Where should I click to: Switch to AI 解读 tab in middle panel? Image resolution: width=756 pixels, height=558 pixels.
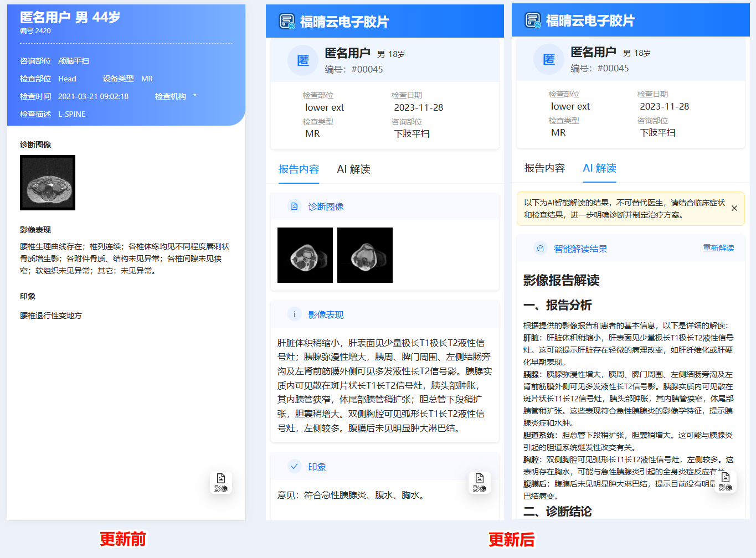coord(353,169)
